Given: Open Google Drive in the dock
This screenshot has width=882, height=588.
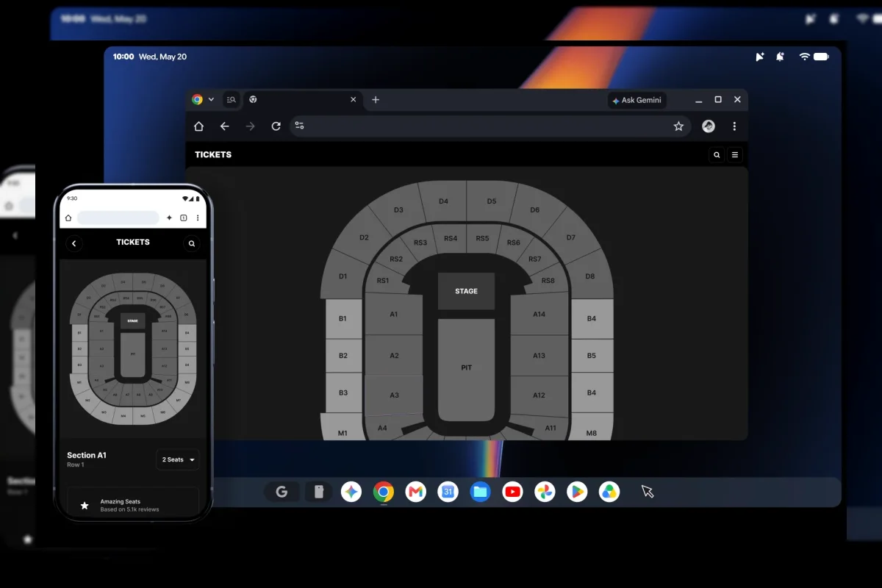Looking at the screenshot, I should point(609,492).
